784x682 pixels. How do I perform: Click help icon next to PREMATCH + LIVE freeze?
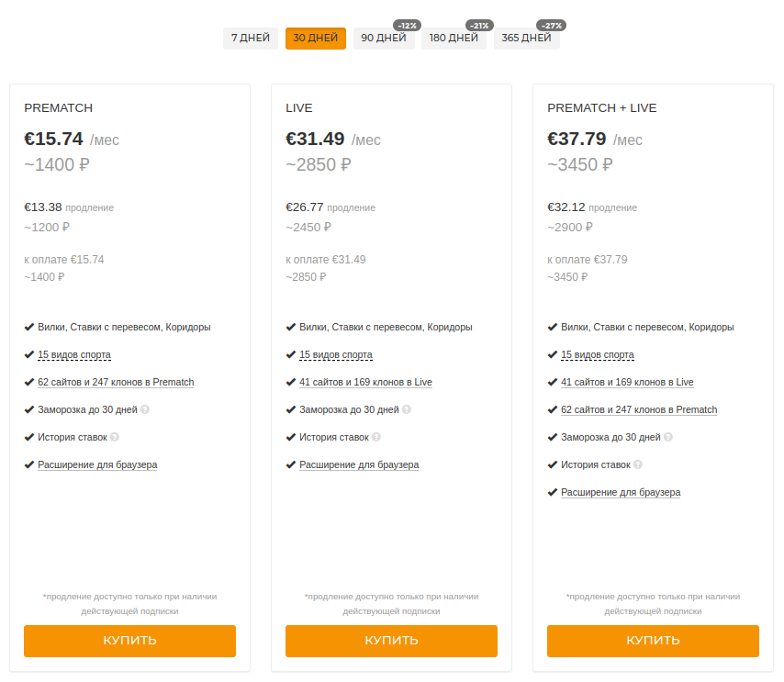point(668,438)
